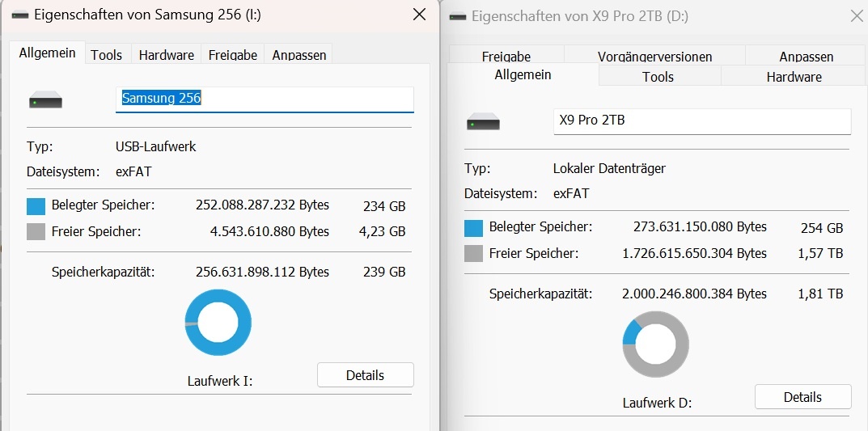This screenshot has height=431, width=868.
Task: Click the X9 Pro title bar drive icon
Action: pyautogui.click(x=457, y=17)
